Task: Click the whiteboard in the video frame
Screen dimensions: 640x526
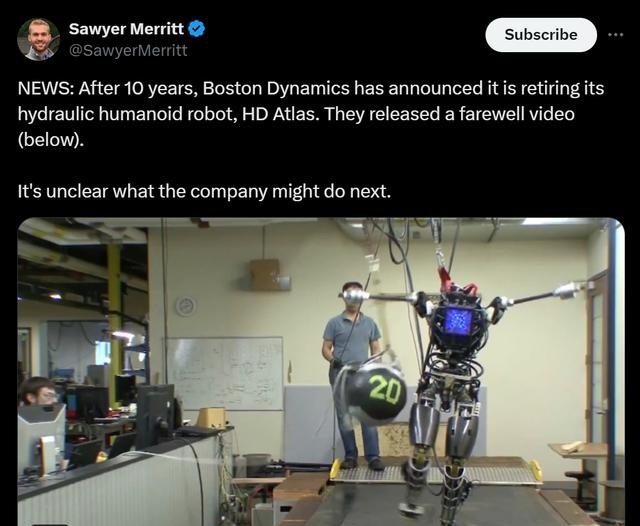Action: (x=225, y=373)
